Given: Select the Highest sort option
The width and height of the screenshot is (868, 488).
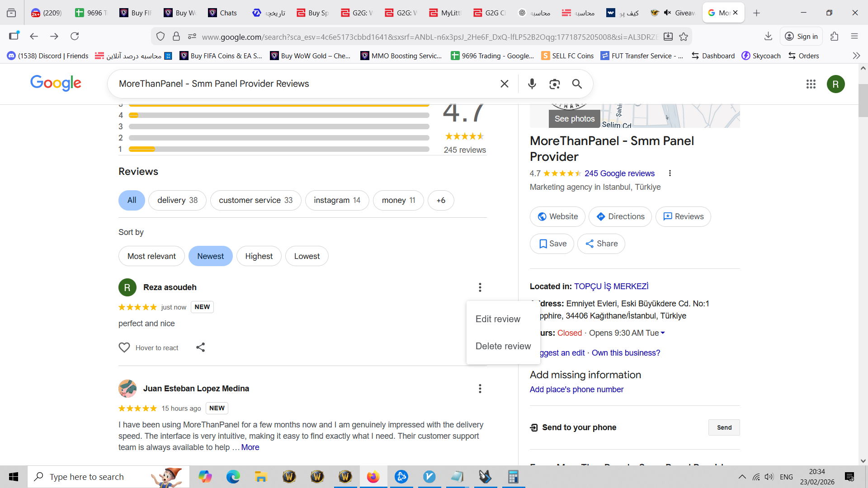Looking at the screenshot, I should coord(259,256).
